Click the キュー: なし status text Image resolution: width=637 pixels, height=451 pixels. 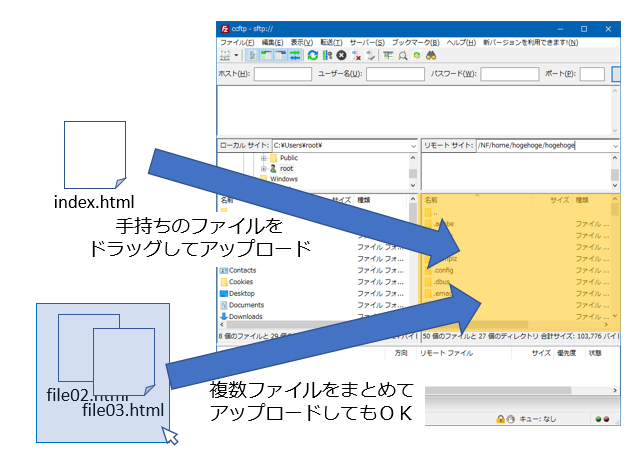point(537,419)
